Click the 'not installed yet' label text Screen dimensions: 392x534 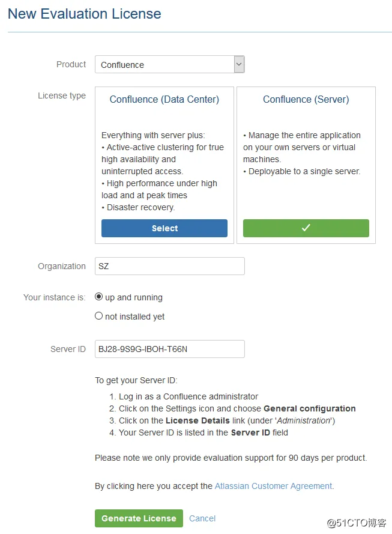coord(135,317)
